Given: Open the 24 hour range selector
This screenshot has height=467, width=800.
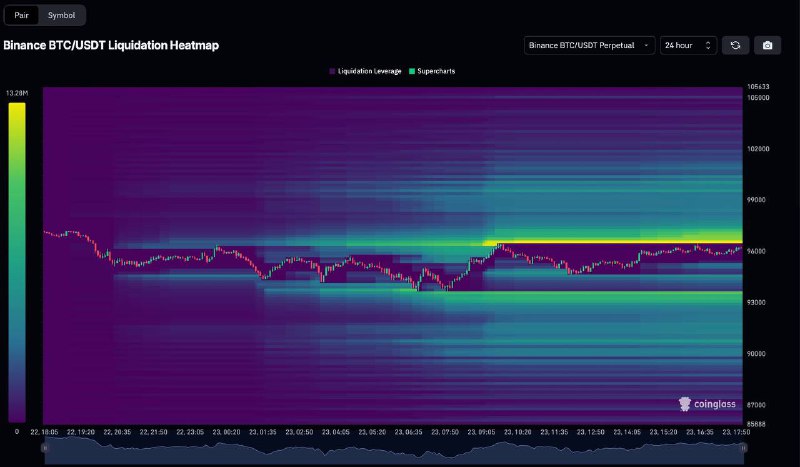Looking at the screenshot, I should point(688,45).
